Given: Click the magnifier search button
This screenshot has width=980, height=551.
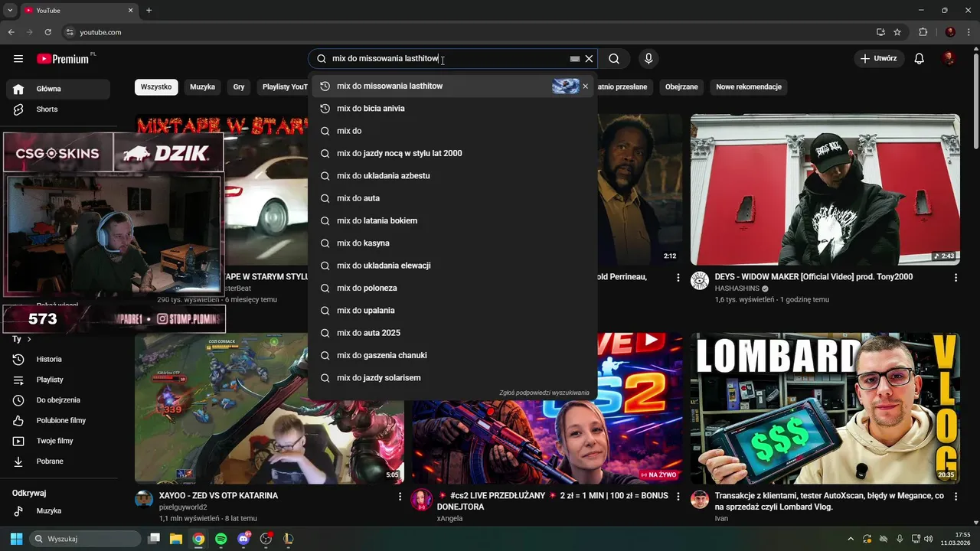Looking at the screenshot, I should click(x=614, y=59).
